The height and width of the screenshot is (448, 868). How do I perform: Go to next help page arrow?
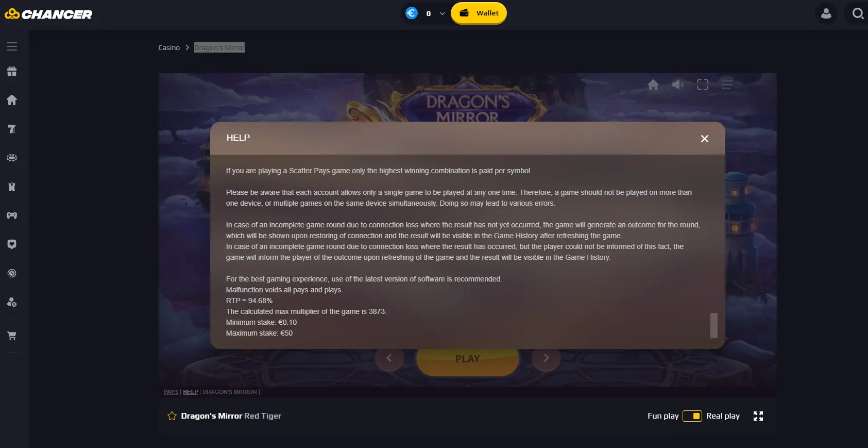click(546, 358)
